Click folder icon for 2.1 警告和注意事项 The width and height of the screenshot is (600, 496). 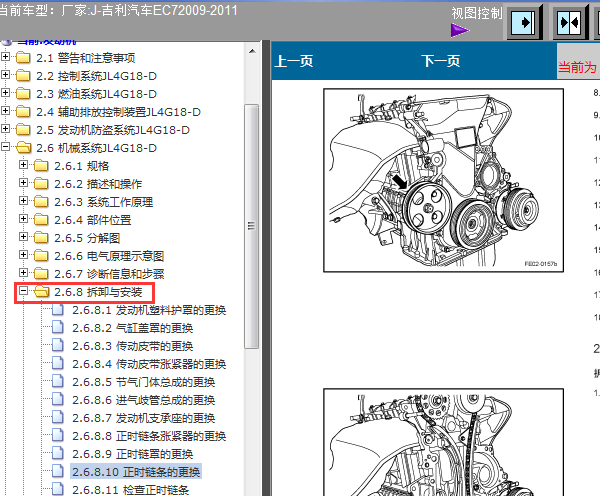(x=23, y=58)
